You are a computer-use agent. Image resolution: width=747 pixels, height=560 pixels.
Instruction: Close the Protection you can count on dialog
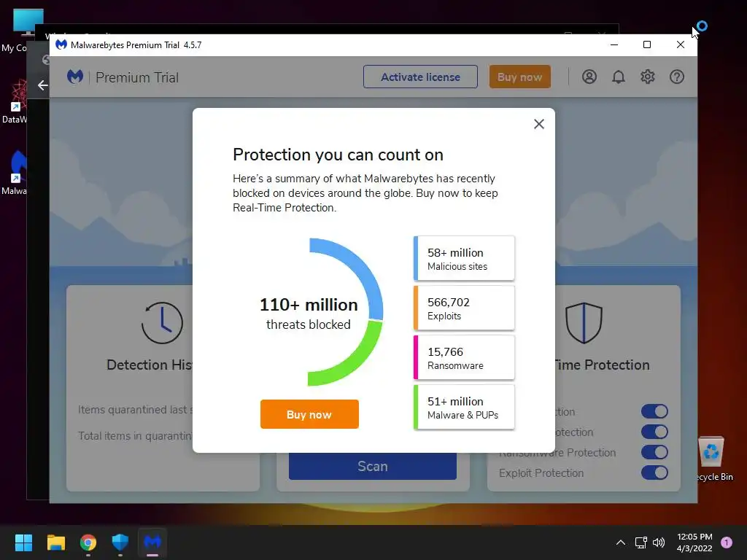point(539,124)
